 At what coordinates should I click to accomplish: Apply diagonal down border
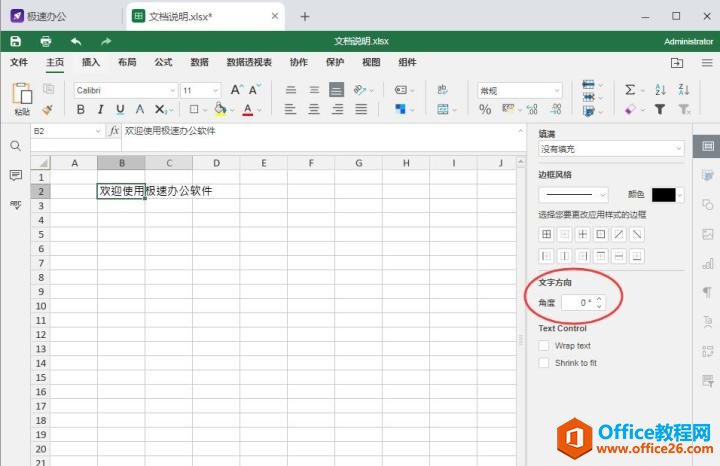(637, 235)
